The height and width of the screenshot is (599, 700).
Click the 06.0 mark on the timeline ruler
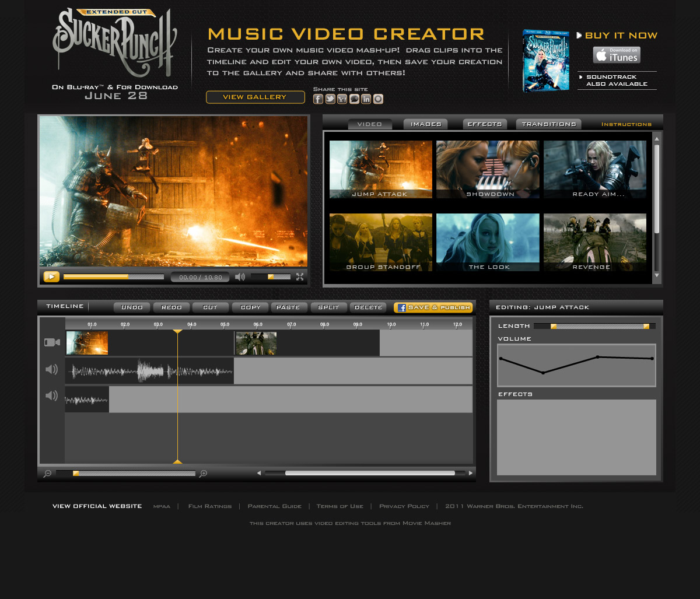point(258,324)
